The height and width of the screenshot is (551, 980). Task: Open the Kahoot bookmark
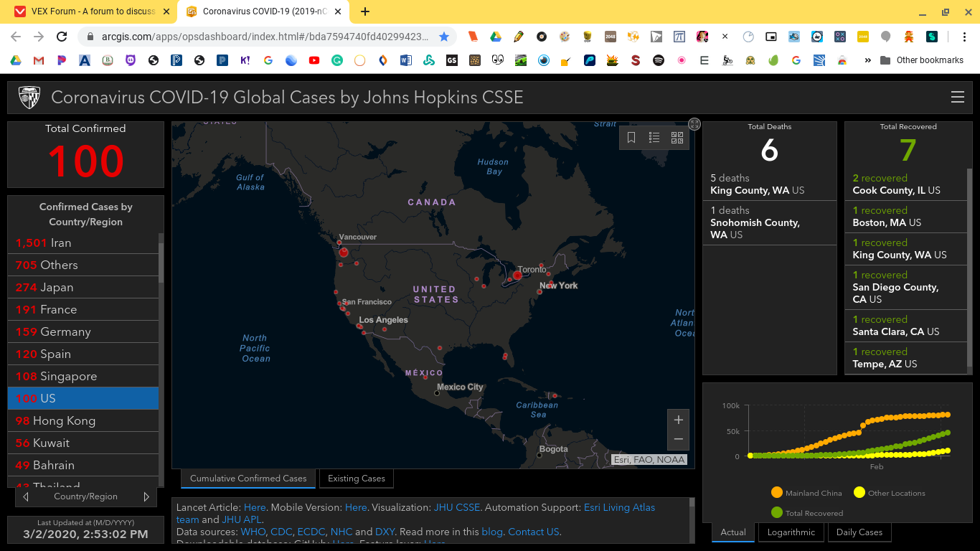click(x=245, y=60)
